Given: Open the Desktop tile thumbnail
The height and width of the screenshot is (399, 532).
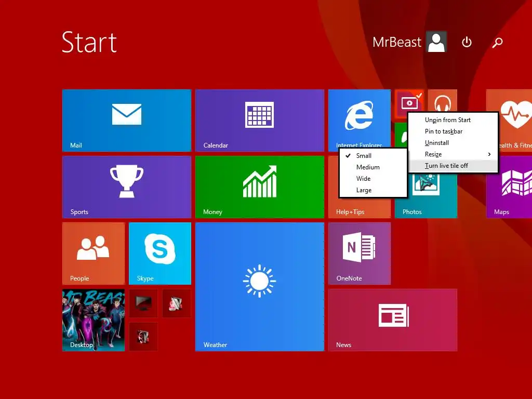Looking at the screenshot, I should point(94,320).
